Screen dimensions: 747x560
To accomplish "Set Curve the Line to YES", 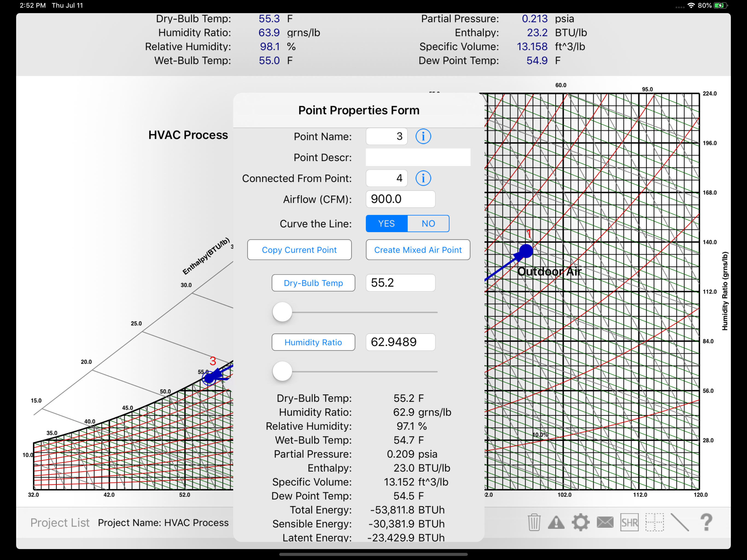I will click(x=386, y=224).
